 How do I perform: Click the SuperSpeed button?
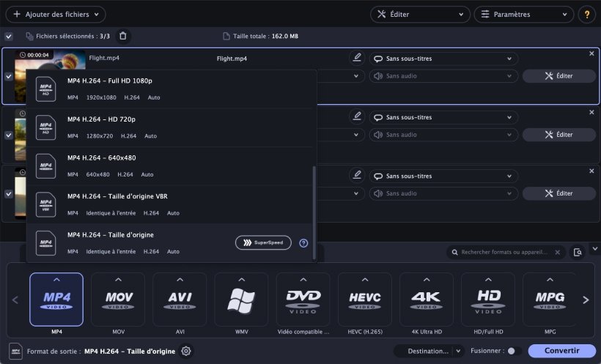coord(263,242)
